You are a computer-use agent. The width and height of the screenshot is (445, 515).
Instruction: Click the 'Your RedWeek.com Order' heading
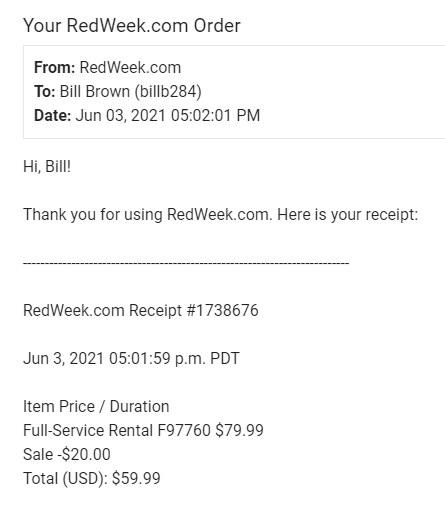coord(132,26)
